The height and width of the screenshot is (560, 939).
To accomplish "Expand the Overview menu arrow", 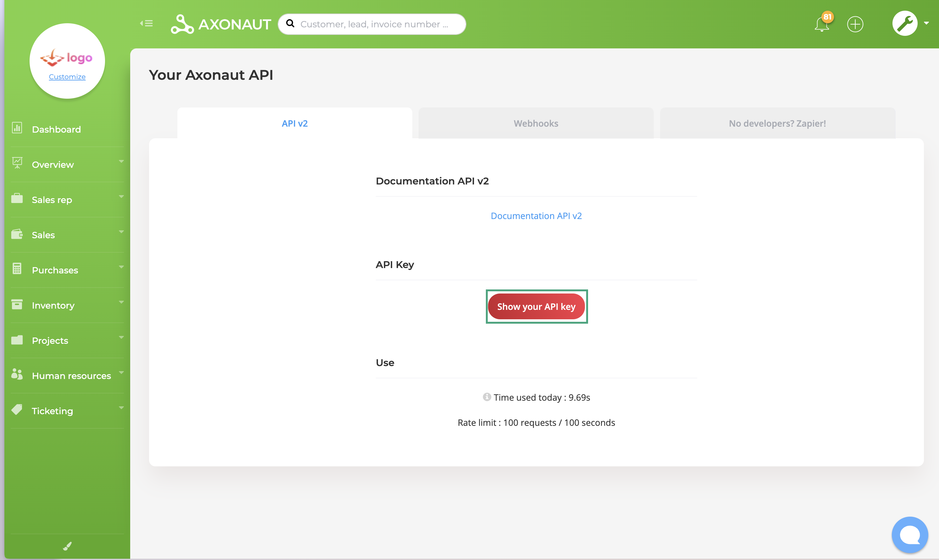I will click(x=121, y=162).
